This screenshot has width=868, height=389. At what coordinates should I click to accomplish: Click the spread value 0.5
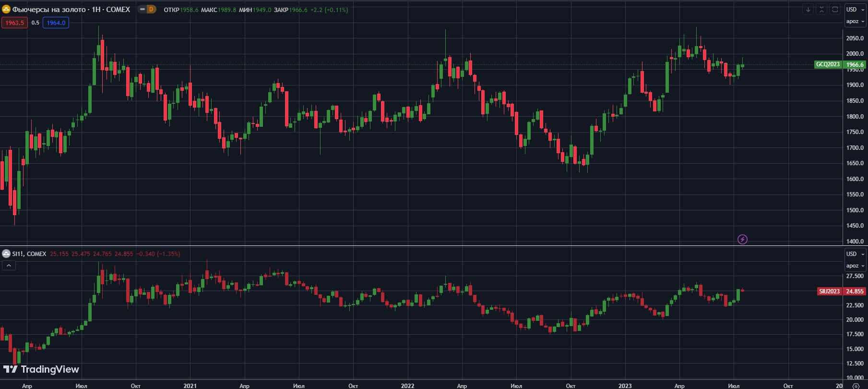click(36, 23)
